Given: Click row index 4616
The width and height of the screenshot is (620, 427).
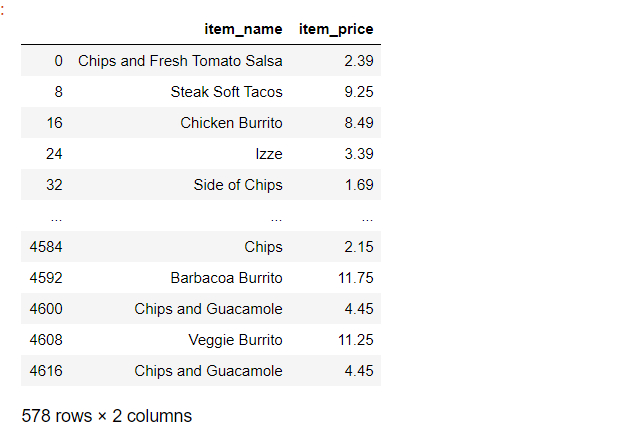Looking at the screenshot, I should pyautogui.click(x=46, y=370).
